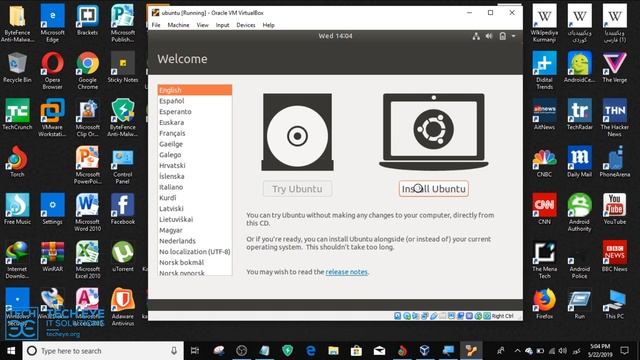This screenshot has height=360, width=640.
Task: Open the Windows Start menu
Action: click(x=11, y=351)
